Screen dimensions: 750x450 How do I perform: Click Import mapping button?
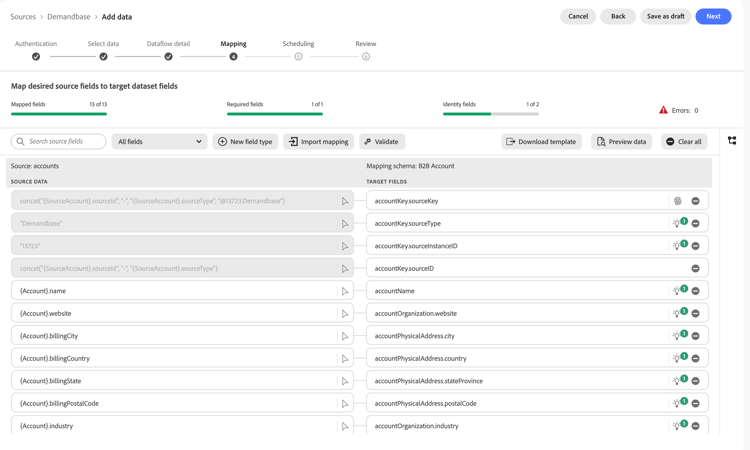click(319, 142)
